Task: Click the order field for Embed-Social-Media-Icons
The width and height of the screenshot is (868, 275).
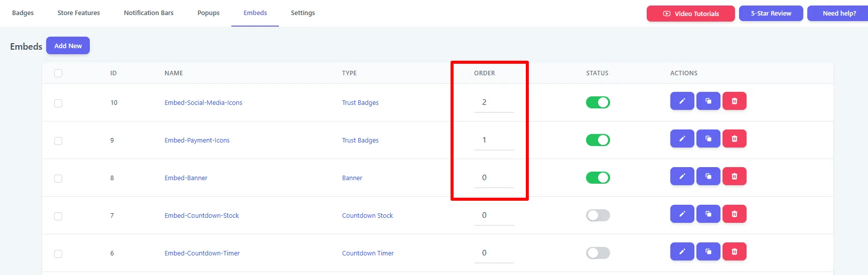Action: pos(494,102)
